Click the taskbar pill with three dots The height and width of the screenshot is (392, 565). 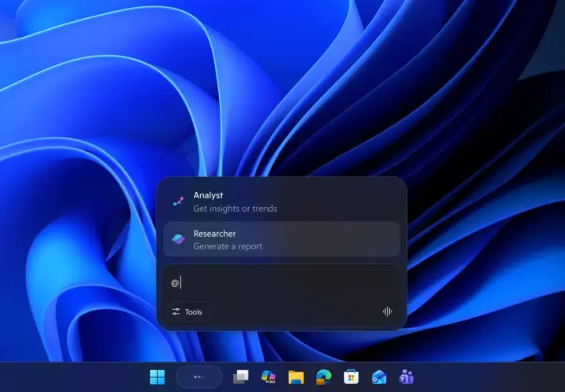(199, 377)
